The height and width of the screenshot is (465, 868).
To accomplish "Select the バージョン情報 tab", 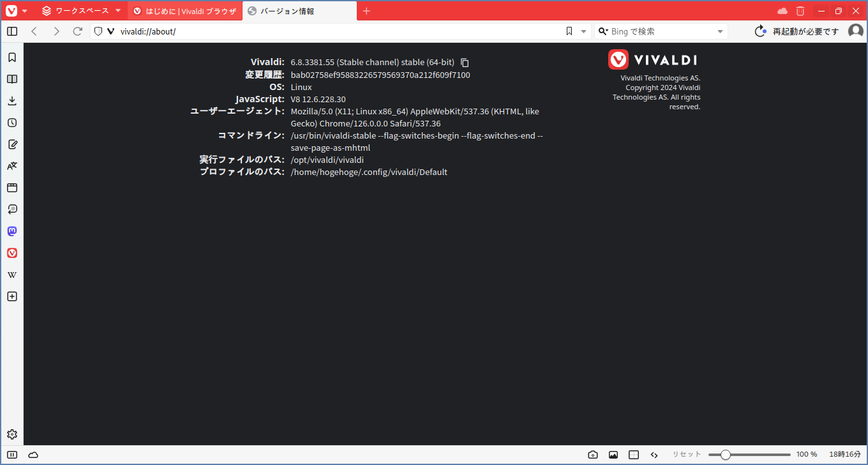I will 299,11.
